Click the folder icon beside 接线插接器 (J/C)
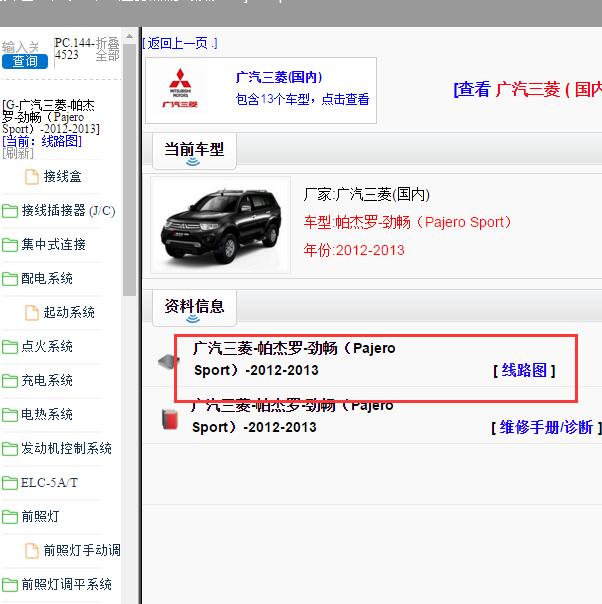The image size is (602, 604). 10,211
